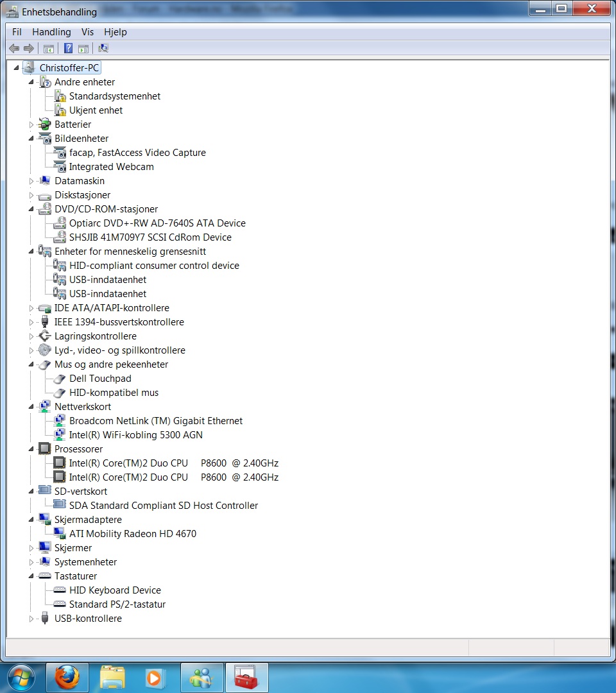Viewport: 616px width, 693px height.
Task: Maximize the Enhetsbehandling window
Action: click(x=561, y=8)
